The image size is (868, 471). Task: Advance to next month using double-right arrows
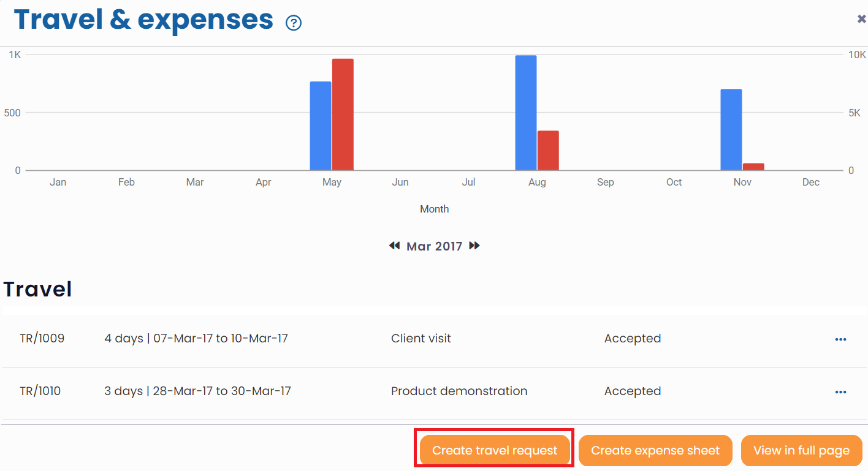474,246
